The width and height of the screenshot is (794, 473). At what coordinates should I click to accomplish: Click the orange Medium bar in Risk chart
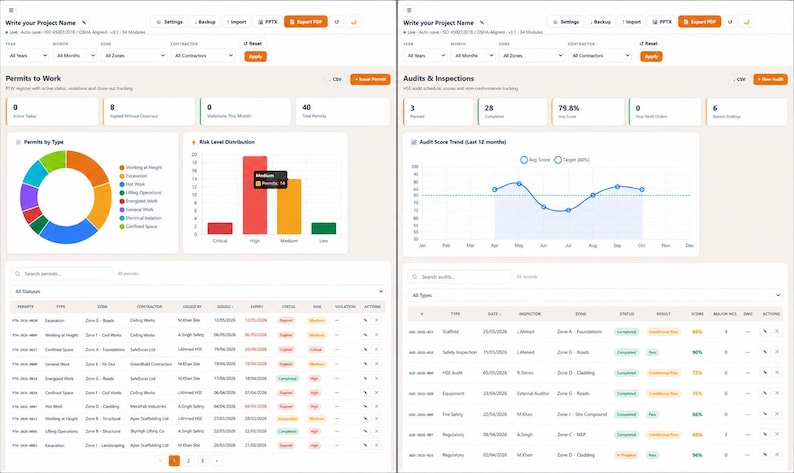pyautogui.click(x=289, y=207)
